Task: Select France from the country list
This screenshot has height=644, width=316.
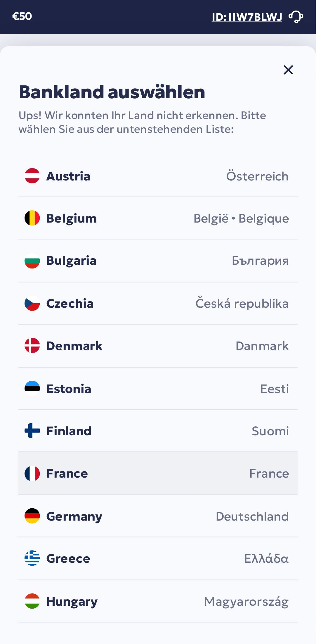Action: click(158, 473)
